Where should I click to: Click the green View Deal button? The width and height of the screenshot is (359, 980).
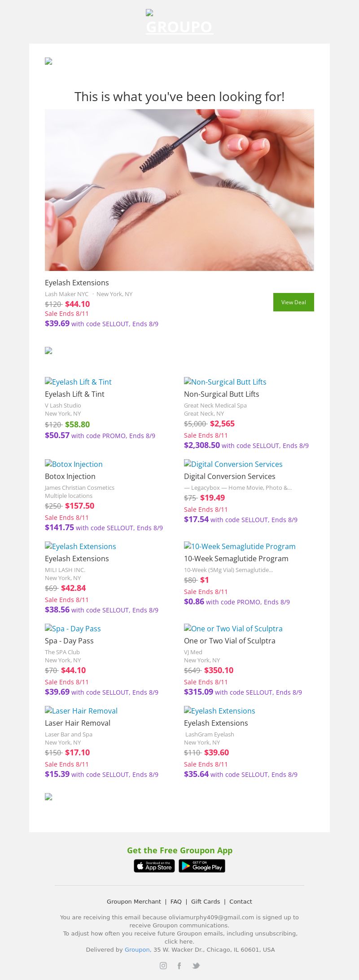click(293, 302)
